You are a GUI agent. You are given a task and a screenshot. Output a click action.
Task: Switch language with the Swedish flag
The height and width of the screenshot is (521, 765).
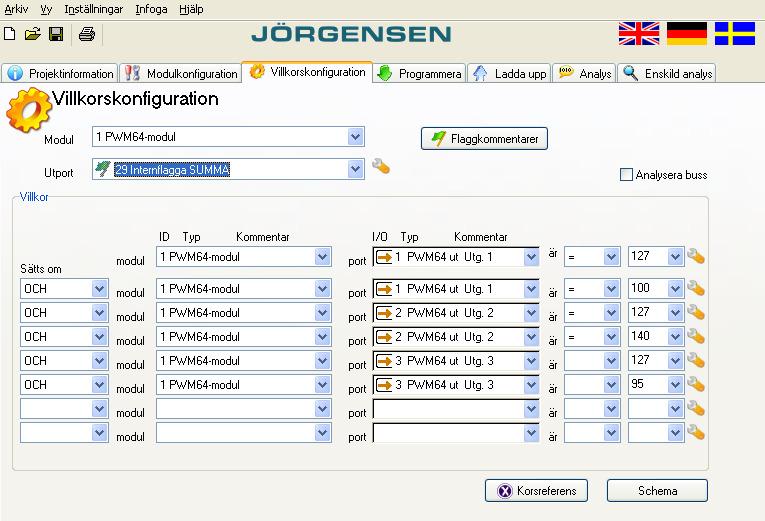pyautogui.click(x=735, y=34)
